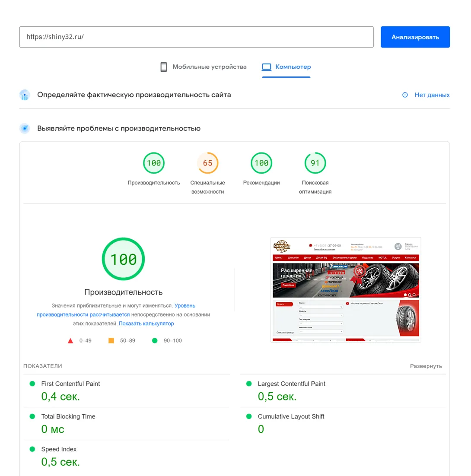The image size is (471, 476).
Task: Click the Рекомендации category label
Action: 261,183
